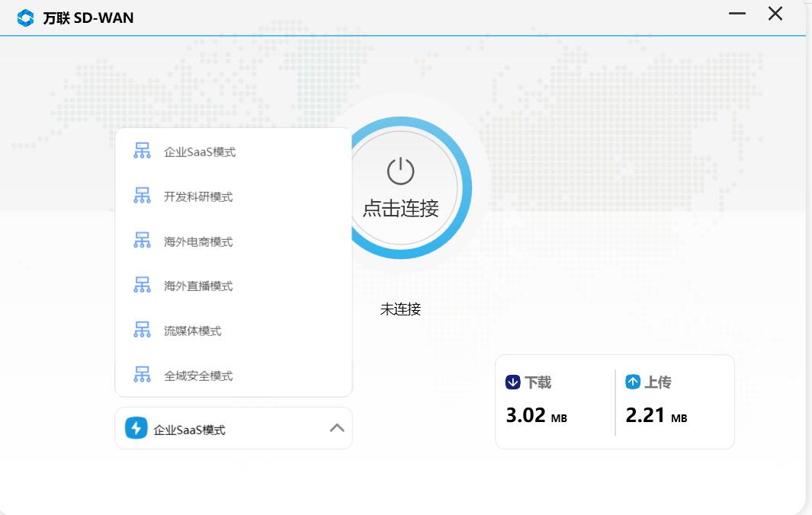Click the upload arrow icon next to 上传
This screenshot has width=812, height=515.
633,382
